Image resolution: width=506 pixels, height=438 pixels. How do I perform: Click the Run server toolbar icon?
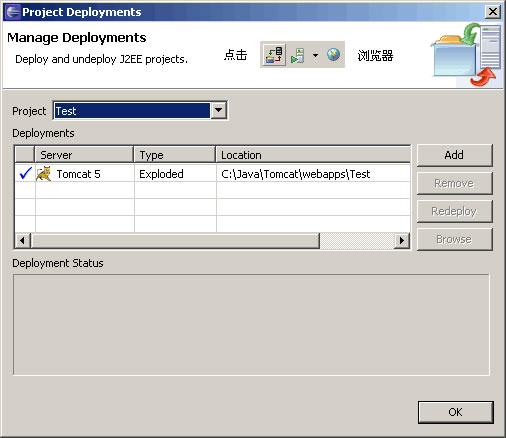(297, 55)
